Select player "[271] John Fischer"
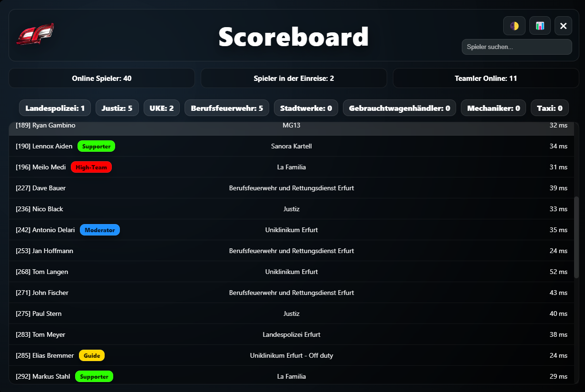This screenshot has width=585, height=392. pyautogui.click(x=291, y=293)
